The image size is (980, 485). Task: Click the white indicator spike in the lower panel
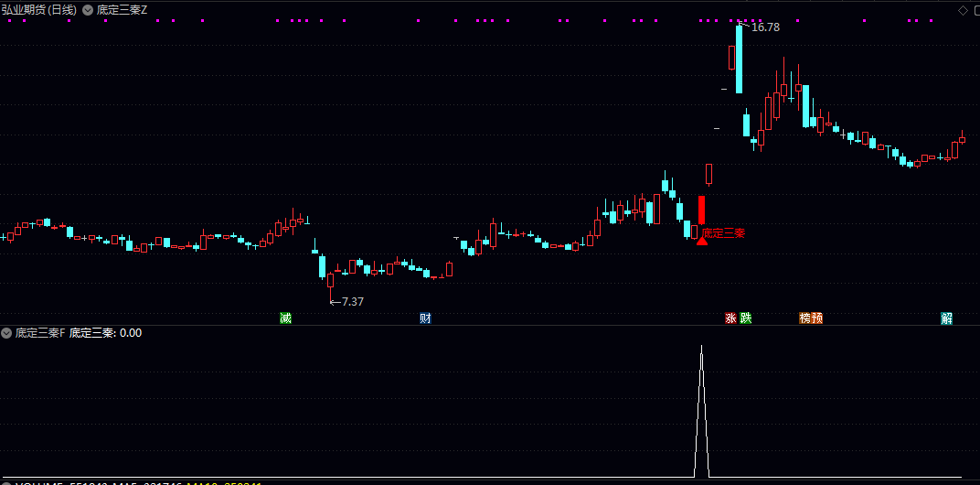tap(701, 411)
